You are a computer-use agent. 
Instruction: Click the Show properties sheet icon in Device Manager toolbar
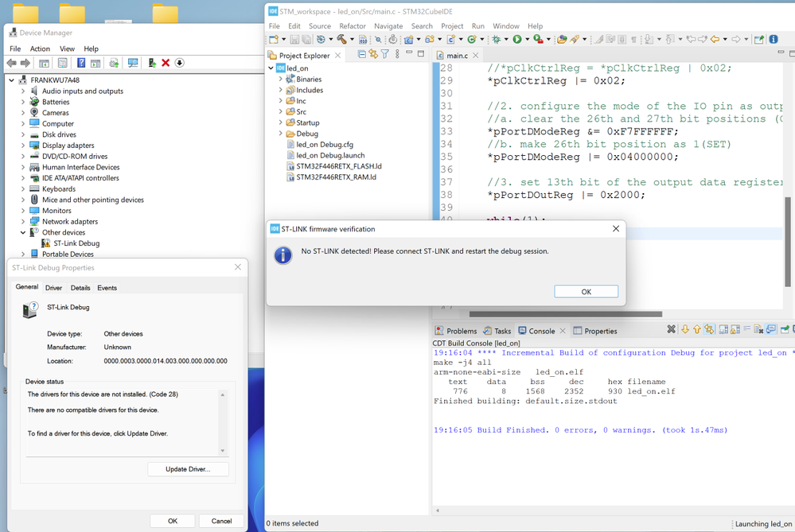click(62, 63)
